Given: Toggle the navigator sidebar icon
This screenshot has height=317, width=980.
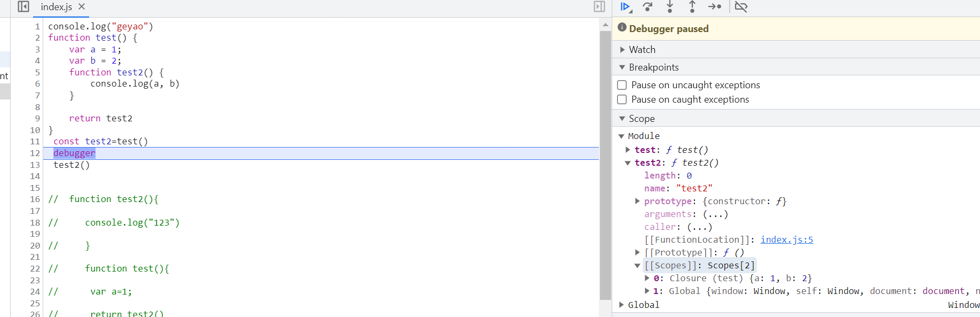Looking at the screenshot, I should (x=23, y=6).
